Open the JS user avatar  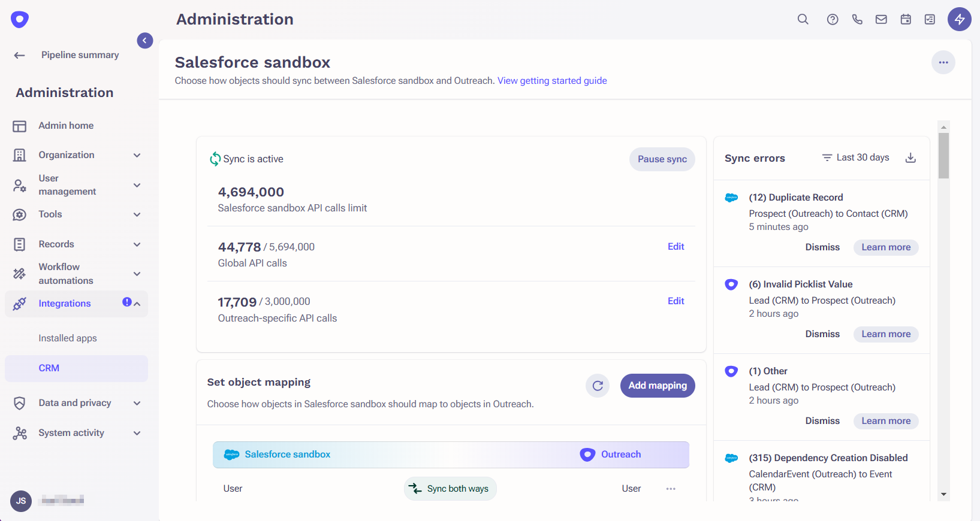(21, 501)
